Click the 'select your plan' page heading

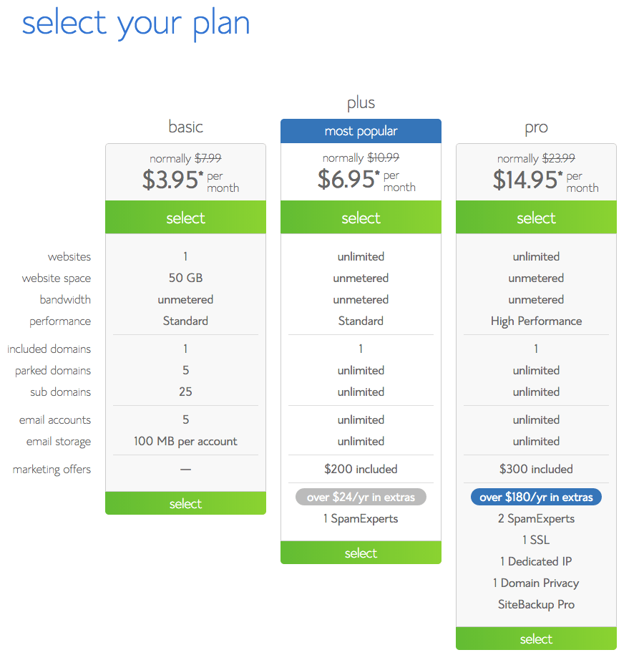136,23
